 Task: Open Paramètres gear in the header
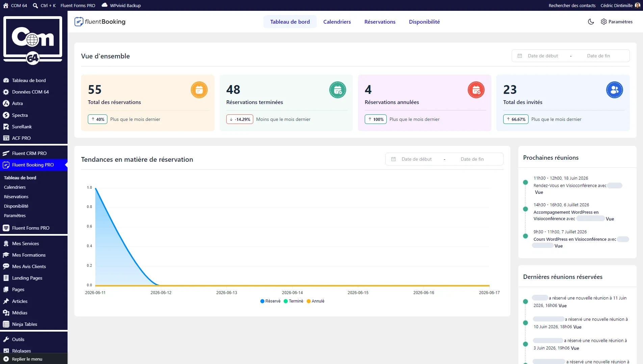(616, 22)
